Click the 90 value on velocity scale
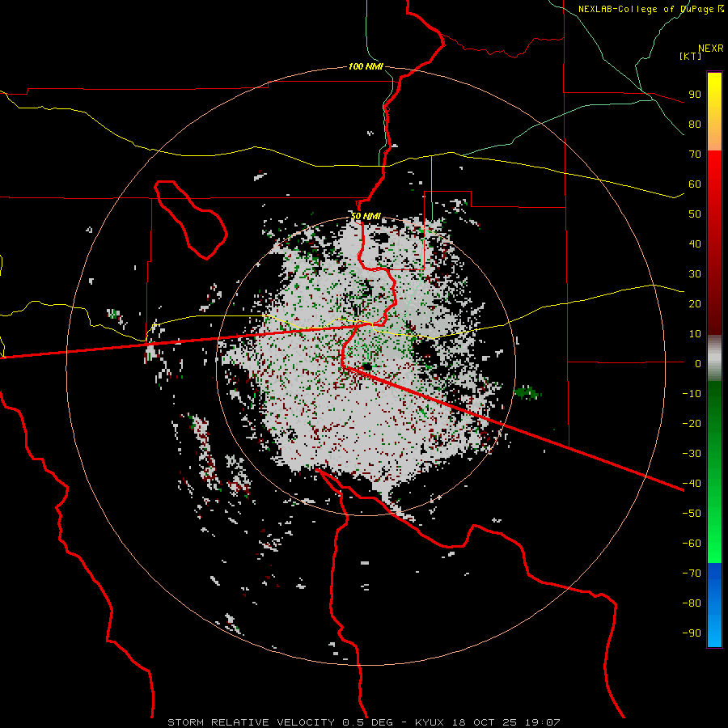Image resolution: width=728 pixels, height=728 pixels. [x=695, y=95]
